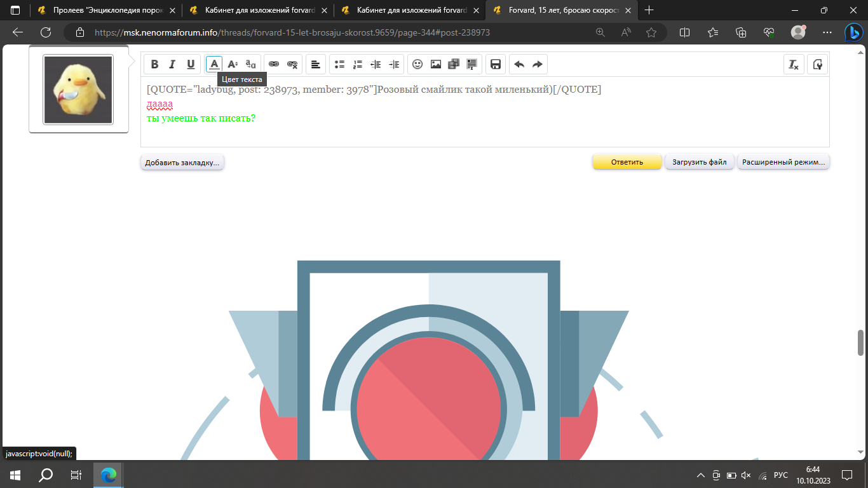This screenshot has width=868, height=488.
Task: Click the Загрузить файл button
Action: coord(699,162)
